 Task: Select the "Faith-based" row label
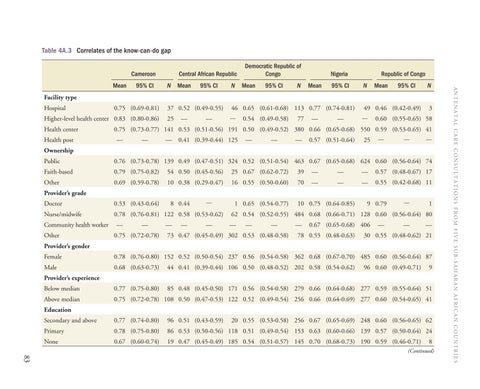(x=58, y=172)
